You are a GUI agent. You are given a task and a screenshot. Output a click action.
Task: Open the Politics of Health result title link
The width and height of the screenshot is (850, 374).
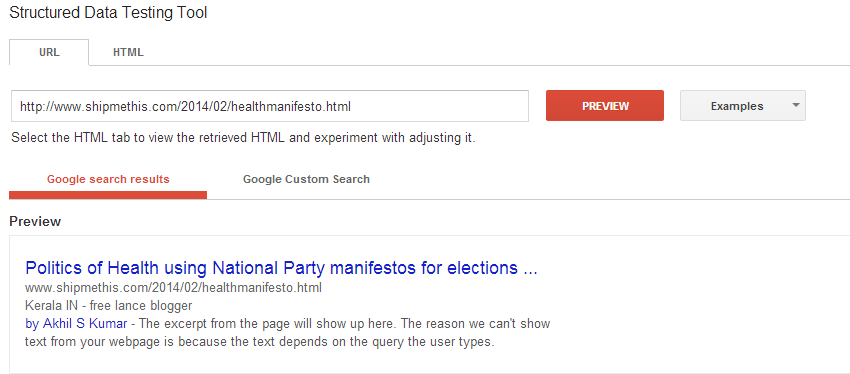point(281,268)
